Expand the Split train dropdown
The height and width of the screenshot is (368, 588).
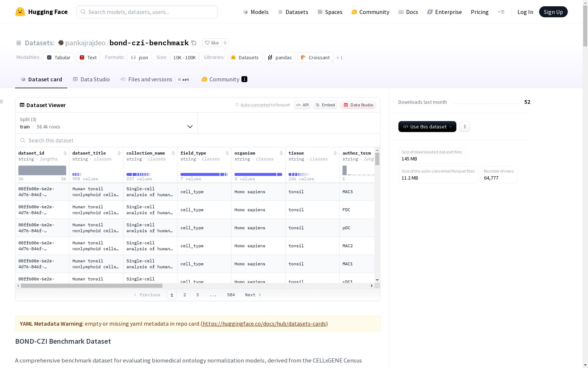107,123
